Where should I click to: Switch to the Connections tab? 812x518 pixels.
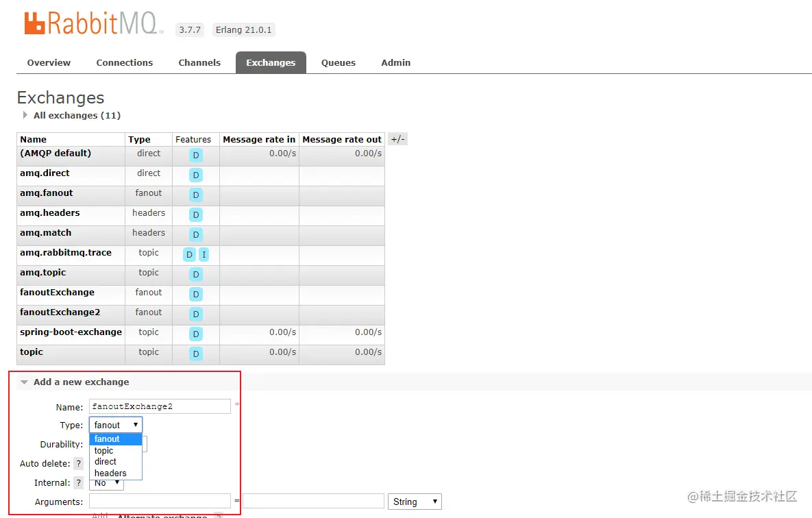(x=124, y=62)
